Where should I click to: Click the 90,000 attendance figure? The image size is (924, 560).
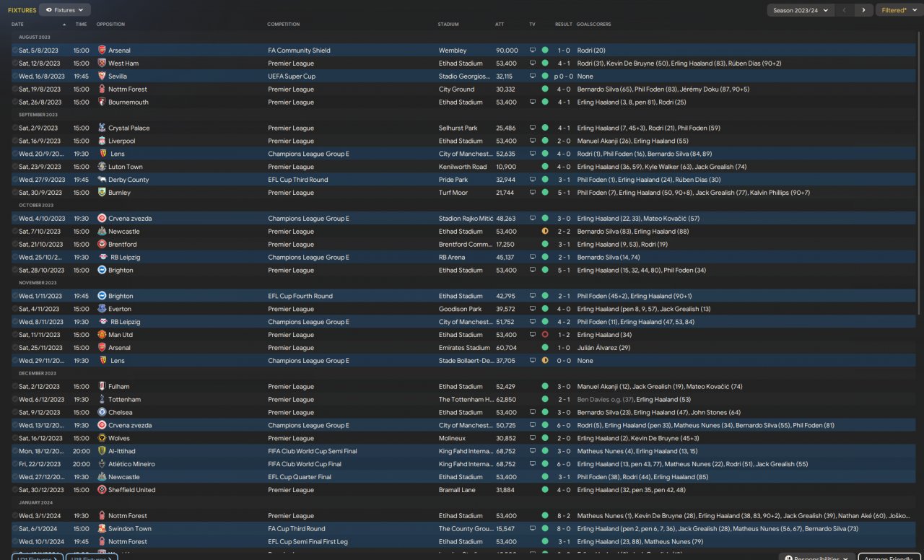pos(507,51)
